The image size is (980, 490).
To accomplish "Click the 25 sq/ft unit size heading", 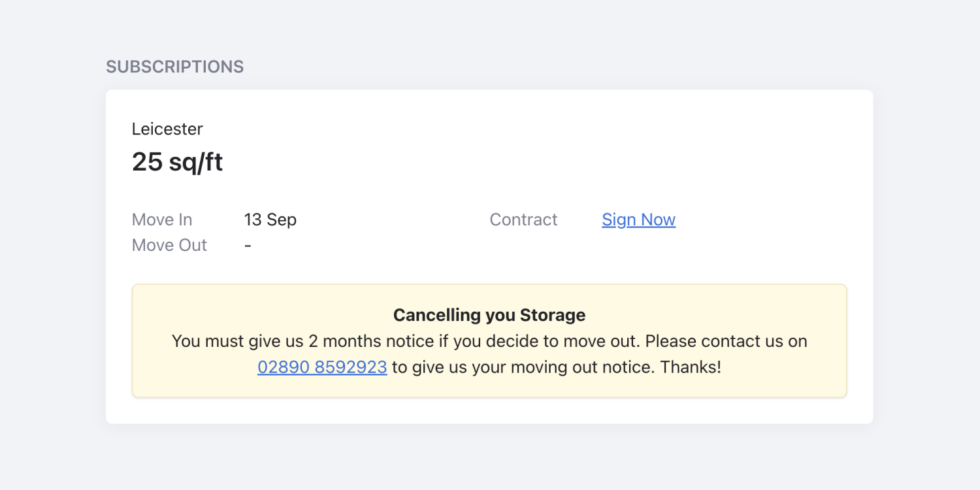I will click(177, 161).
